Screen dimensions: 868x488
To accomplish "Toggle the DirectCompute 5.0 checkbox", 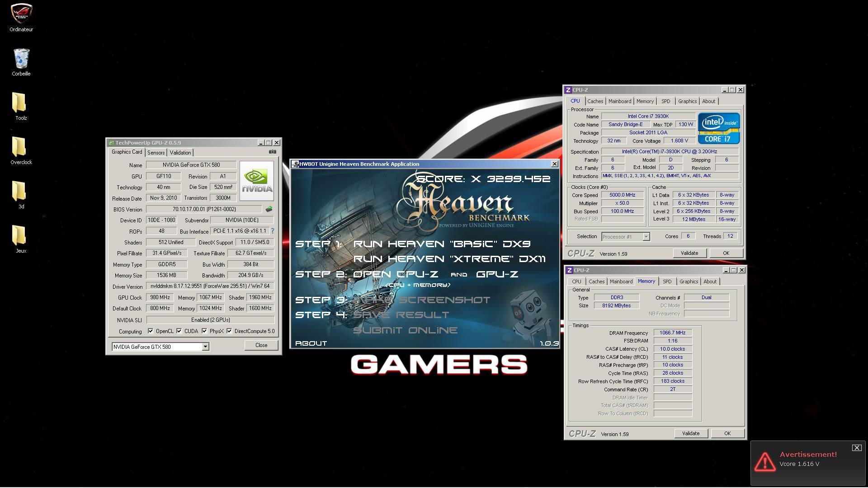I will [x=229, y=331].
